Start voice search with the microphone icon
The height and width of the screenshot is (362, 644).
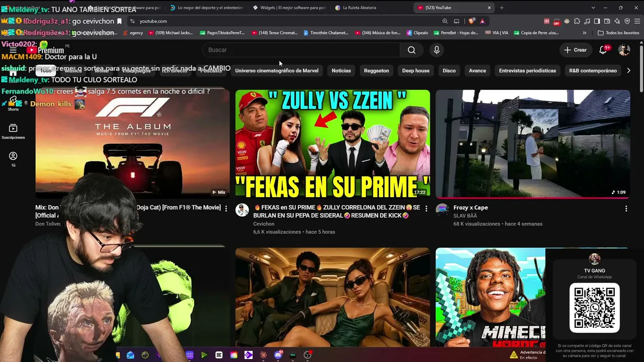[437, 50]
